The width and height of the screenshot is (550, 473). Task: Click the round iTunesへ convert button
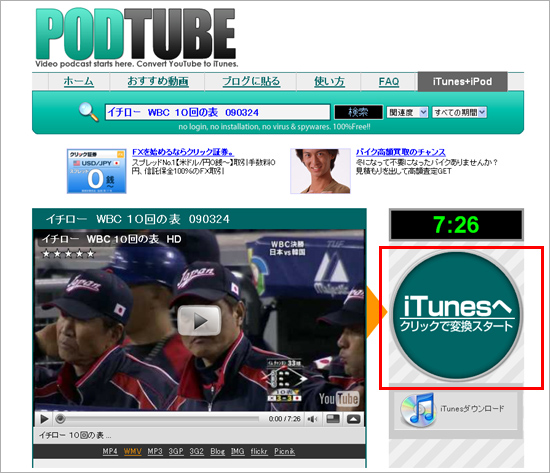pyautogui.click(x=456, y=316)
